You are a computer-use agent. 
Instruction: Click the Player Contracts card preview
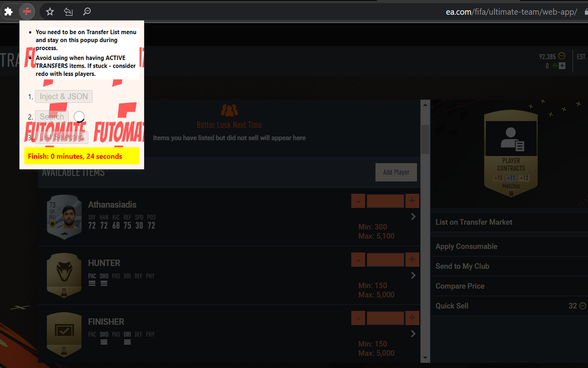(x=511, y=154)
